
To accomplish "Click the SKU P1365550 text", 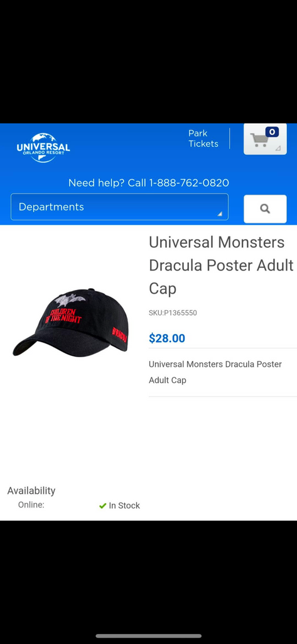I will click(173, 313).
